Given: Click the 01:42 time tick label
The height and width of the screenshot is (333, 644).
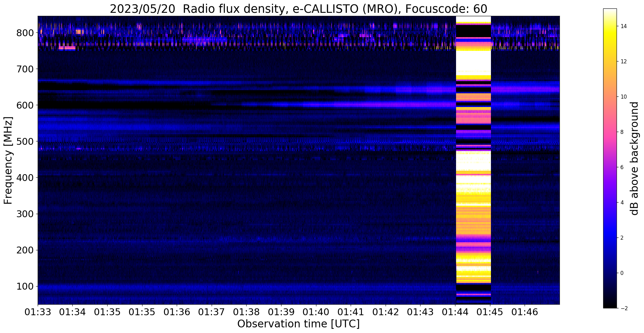Looking at the screenshot, I should (x=386, y=312).
